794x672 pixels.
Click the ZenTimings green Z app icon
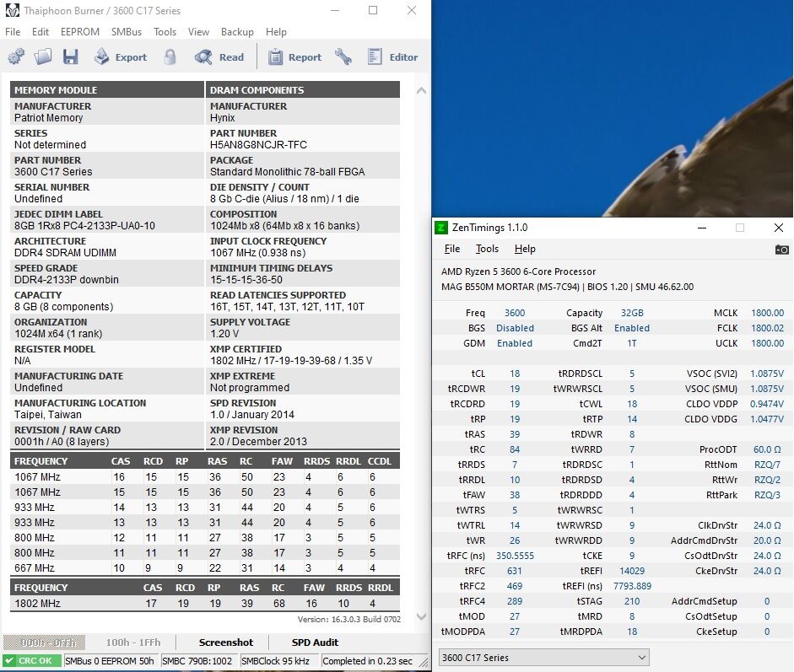pos(441,228)
